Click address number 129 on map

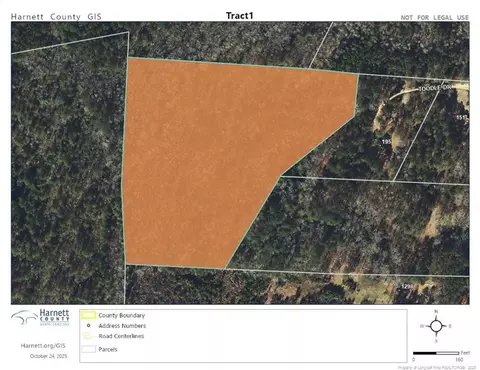point(406,286)
